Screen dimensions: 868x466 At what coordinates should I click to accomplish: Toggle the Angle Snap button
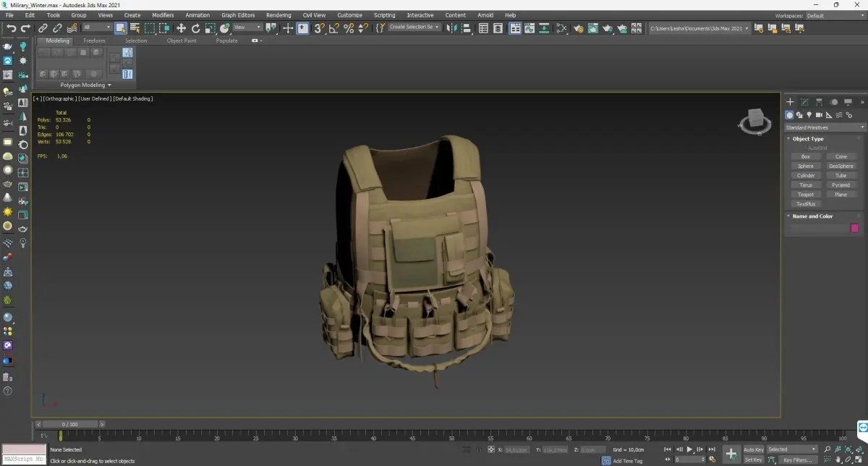pyautogui.click(x=334, y=28)
